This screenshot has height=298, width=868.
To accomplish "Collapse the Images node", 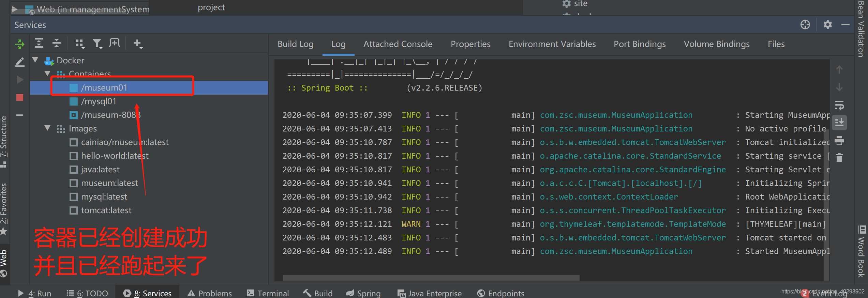I will 47,128.
